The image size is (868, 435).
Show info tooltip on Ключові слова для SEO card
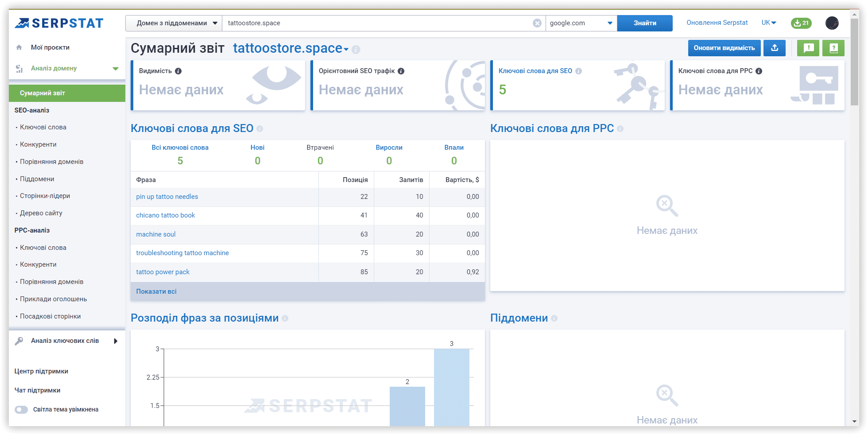(578, 71)
